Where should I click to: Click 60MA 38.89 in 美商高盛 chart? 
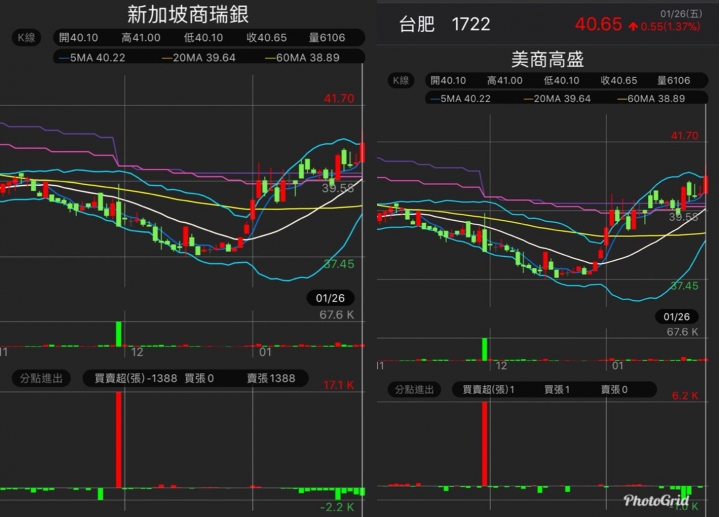[652, 99]
